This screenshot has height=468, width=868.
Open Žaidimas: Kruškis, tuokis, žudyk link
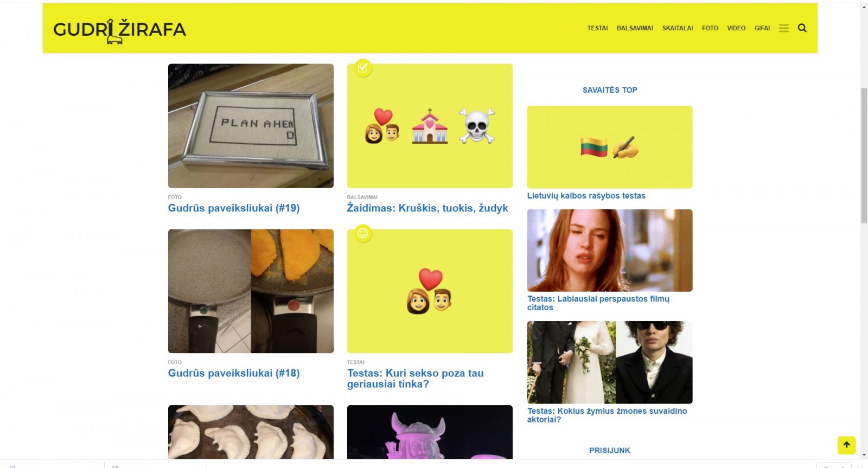click(427, 208)
